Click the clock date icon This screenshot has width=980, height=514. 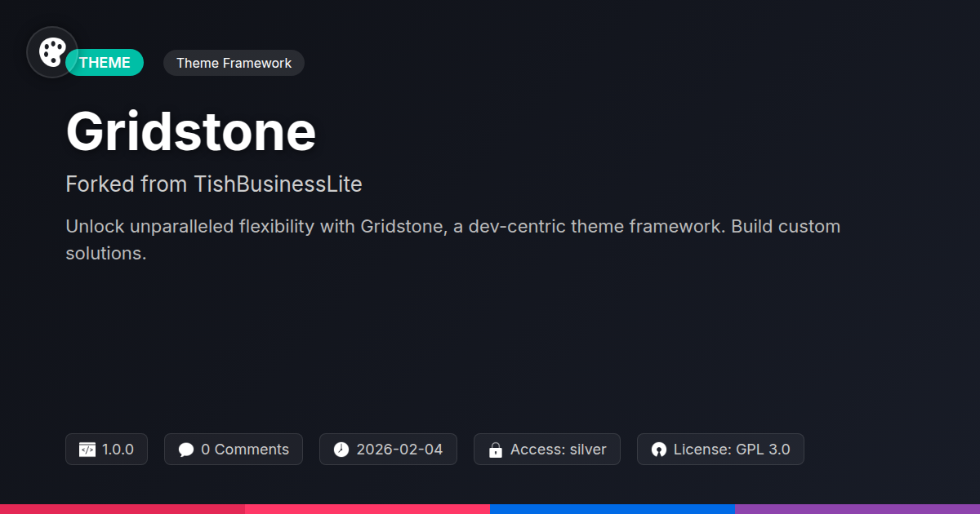point(341,450)
